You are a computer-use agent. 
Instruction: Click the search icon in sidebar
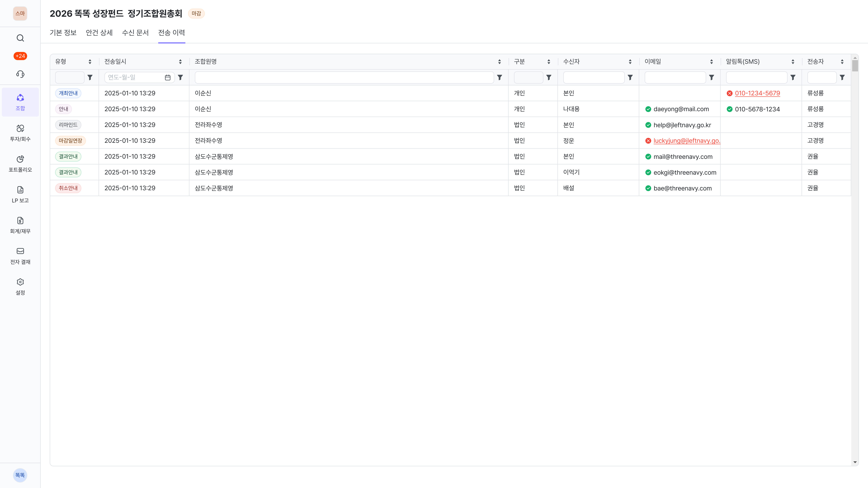click(20, 38)
